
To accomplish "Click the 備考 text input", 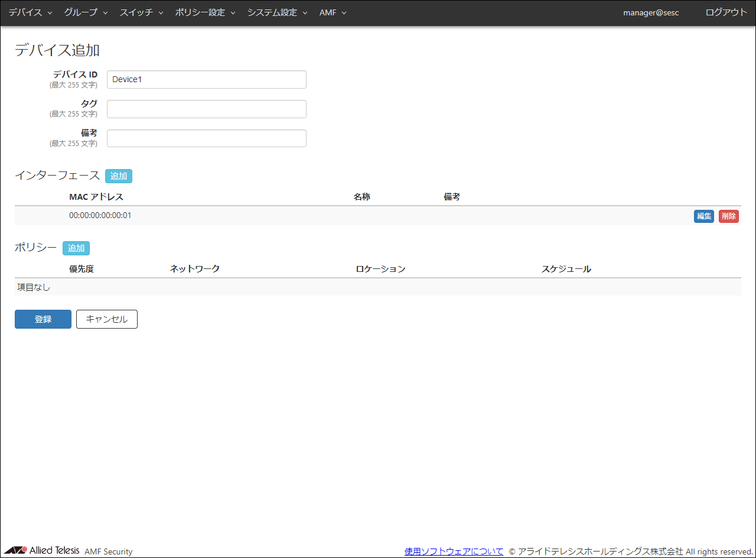I will [x=206, y=138].
